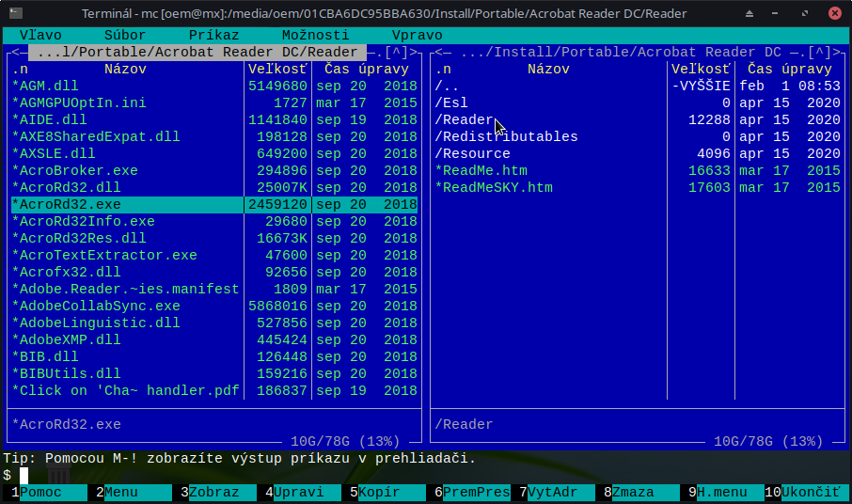852x504 pixels.
Task: Sort right panel by Názov column
Action: coord(548,69)
